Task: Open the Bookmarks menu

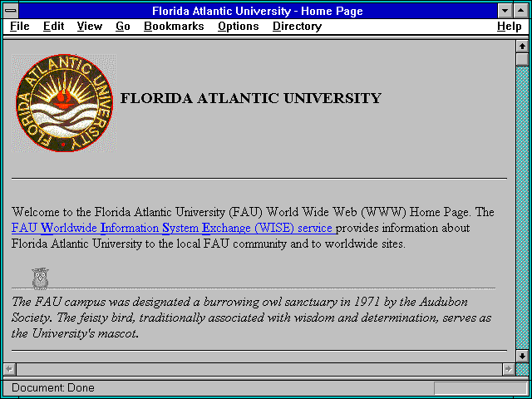Action: pos(174,27)
